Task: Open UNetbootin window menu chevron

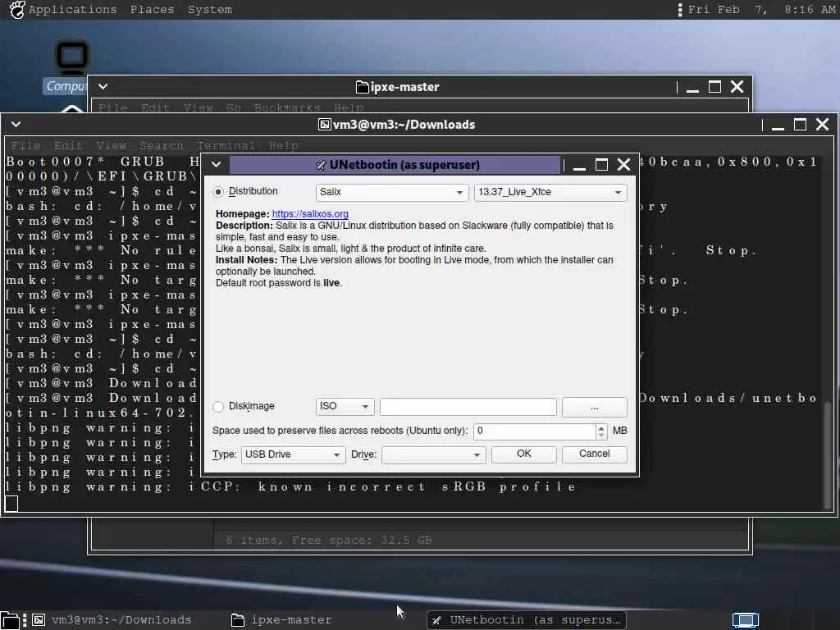Action: [216, 164]
